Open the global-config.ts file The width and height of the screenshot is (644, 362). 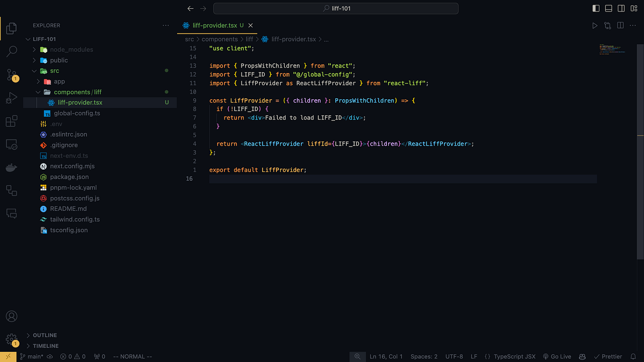[x=77, y=113]
